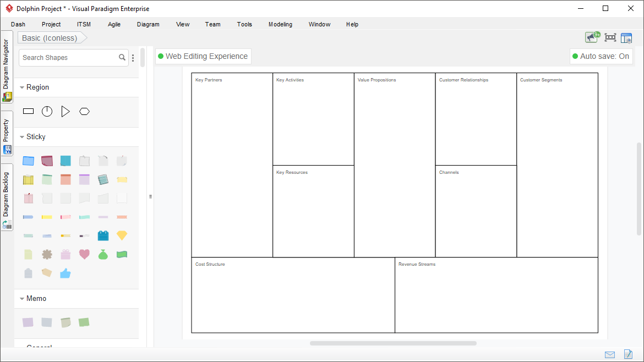
Task: Select the green banknote shape
Action: tap(122, 255)
